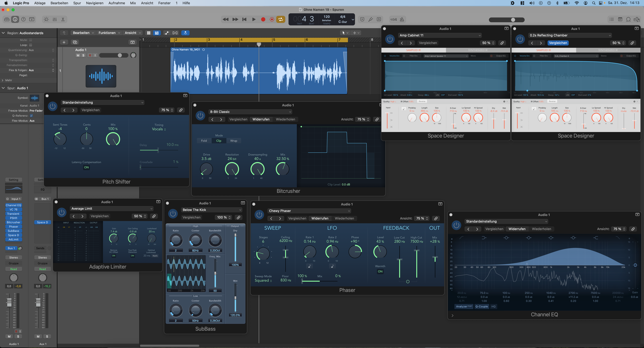The image size is (644, 348).
Task: Open 0.2s Reflecting Chamber preset dropdown
Action: (x=570, y=35)
